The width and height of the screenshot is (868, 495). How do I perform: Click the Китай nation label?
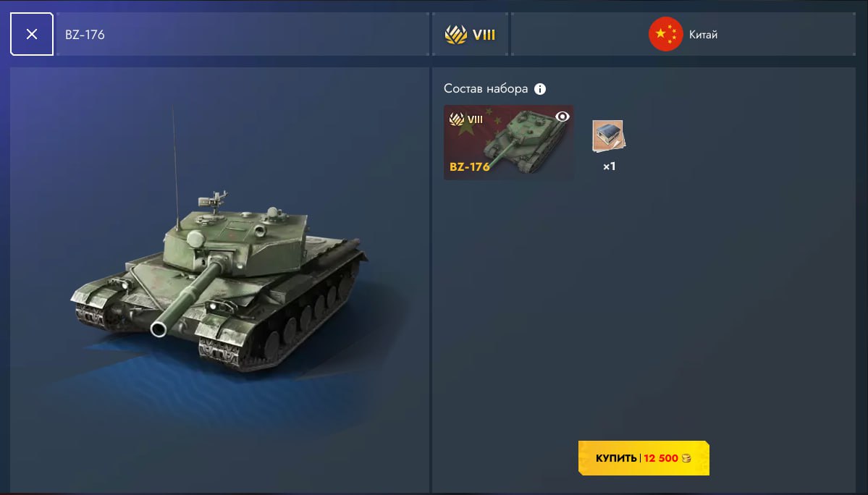pyautogui.click(x=703, y=34)
